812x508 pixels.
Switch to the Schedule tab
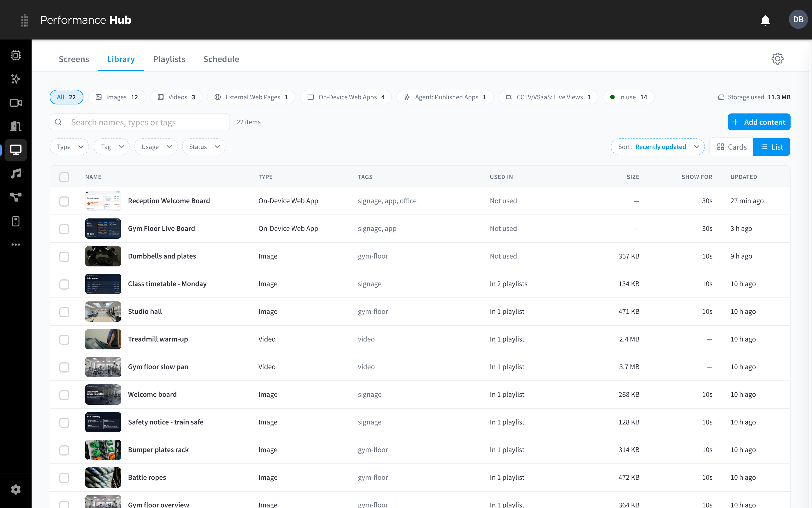tap(221, 59)
